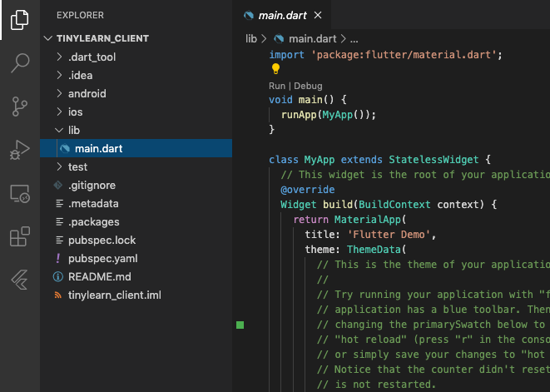Viewport: 550px width, 392px height.
Task: Select main.dart in the file tree
Action: [136, 148]
